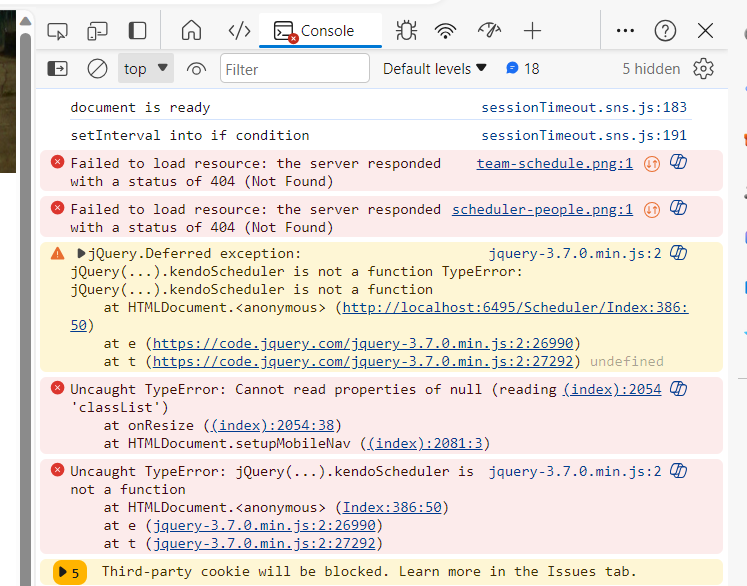Open the Welcome home tool

coord(191,31)
